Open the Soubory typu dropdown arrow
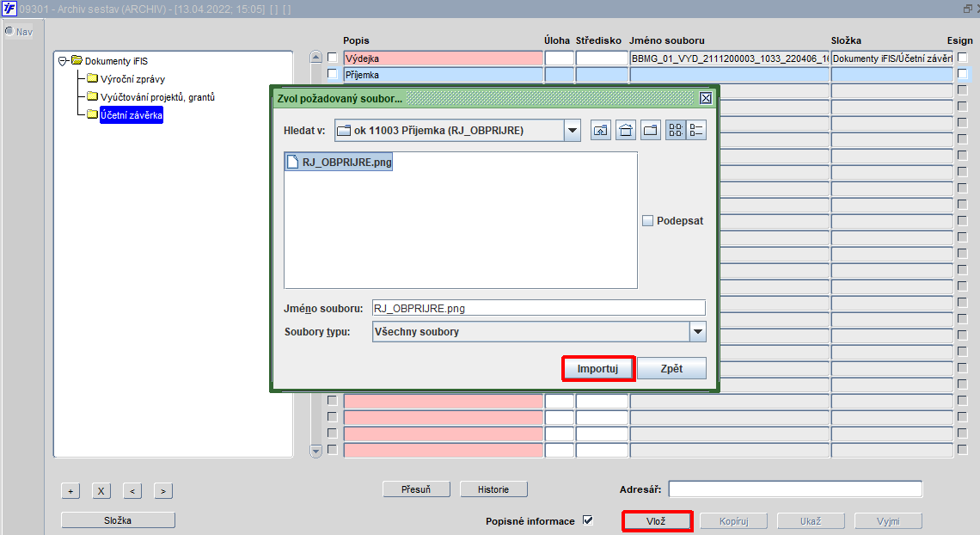This screenshot has width=980, height=535. coord(697,331)
